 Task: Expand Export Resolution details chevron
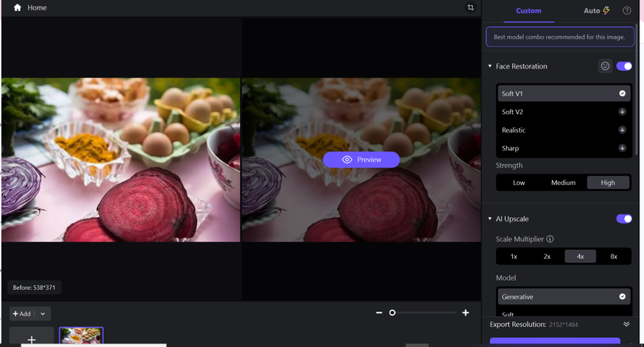tap(626, 325)
